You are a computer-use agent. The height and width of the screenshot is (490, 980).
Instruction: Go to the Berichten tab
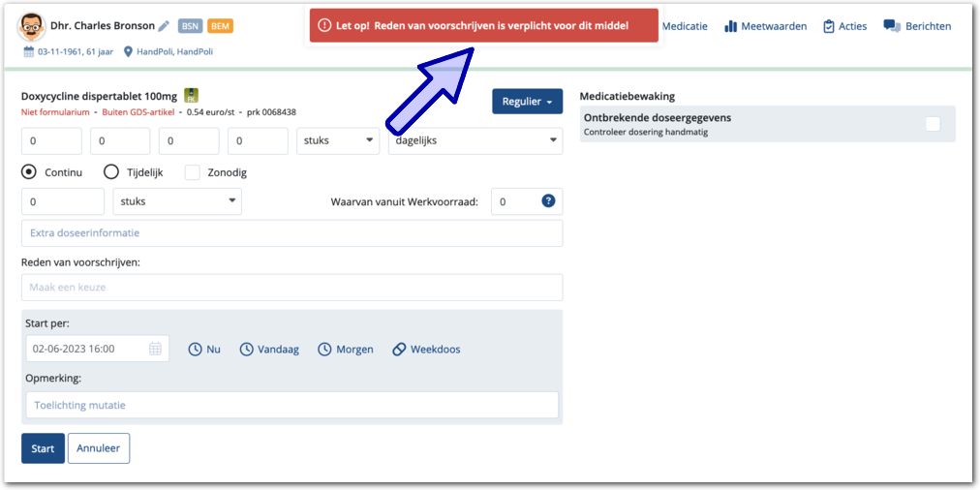(x=917, y=26)
